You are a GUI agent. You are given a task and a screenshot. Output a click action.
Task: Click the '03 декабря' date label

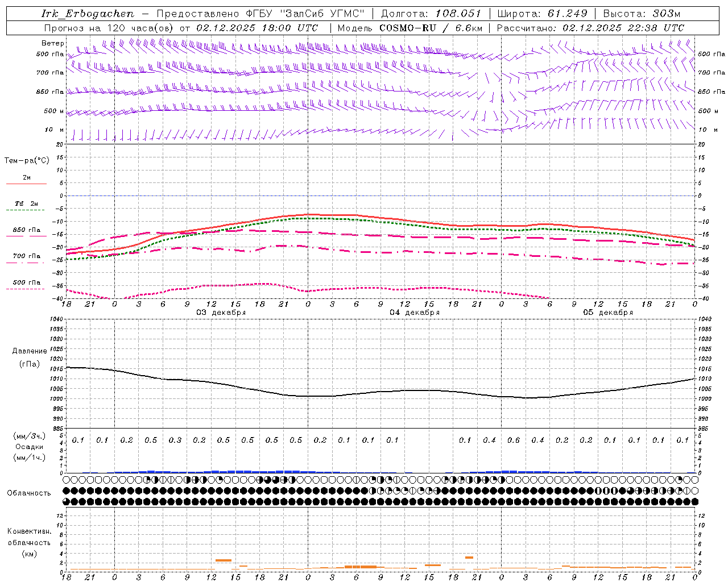click(x=221, y=313)
